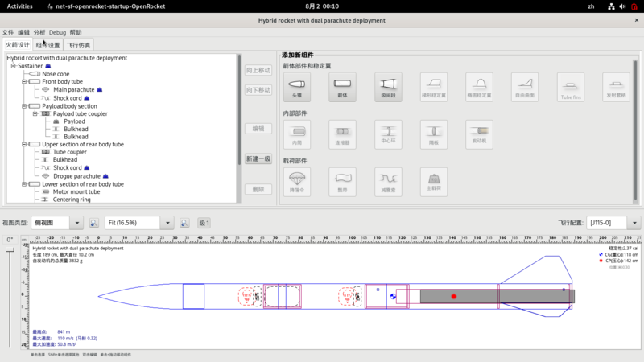
Task: Click the zoom out magnifier icon
Action: pyautogui.click(x=95, y=223)
